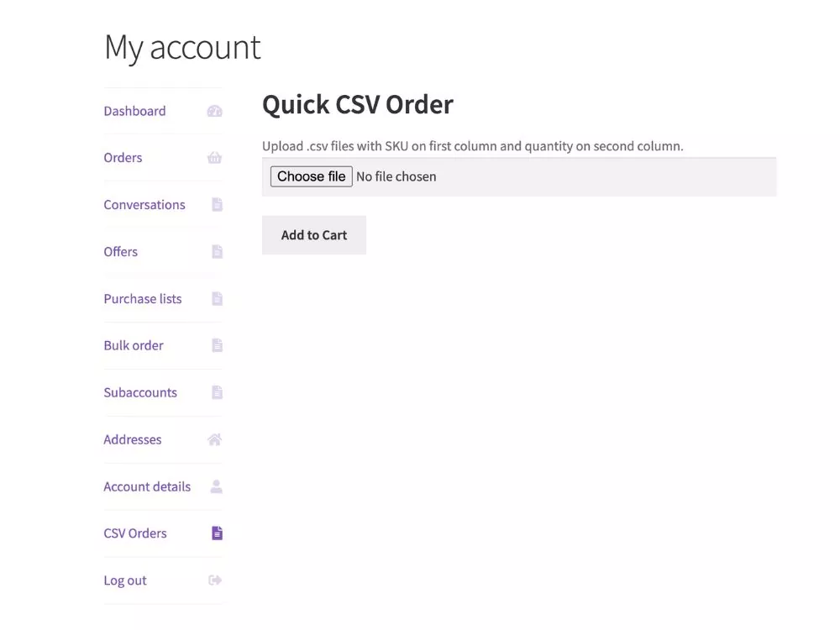Image resolution: width=840 pixels, height=630 pixels.
Task: Select the Purchase lists menu item
Action: (x=143, y=298)
